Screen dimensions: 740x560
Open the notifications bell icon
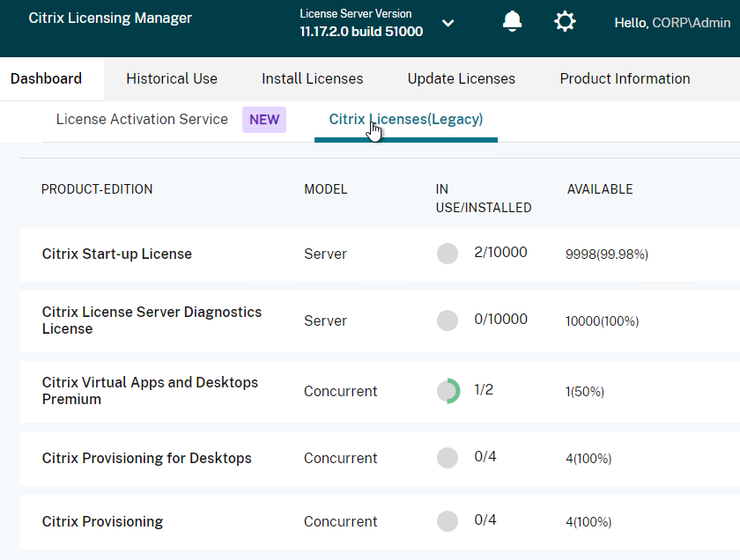pyautogui.click(x=512, y=22)
